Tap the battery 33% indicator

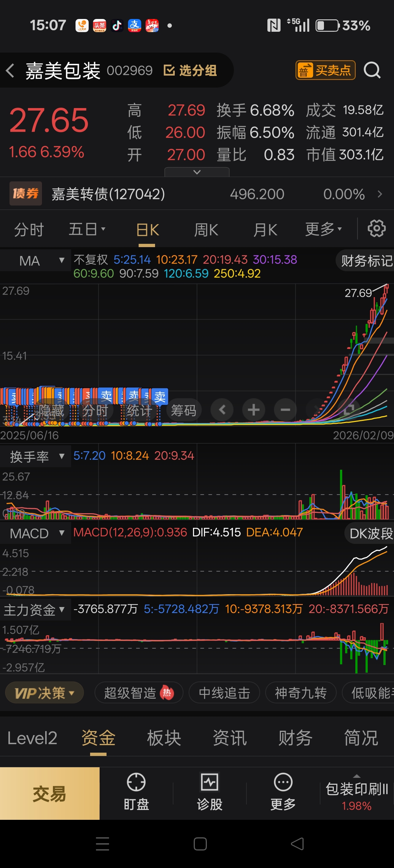[x=343, y=26]
